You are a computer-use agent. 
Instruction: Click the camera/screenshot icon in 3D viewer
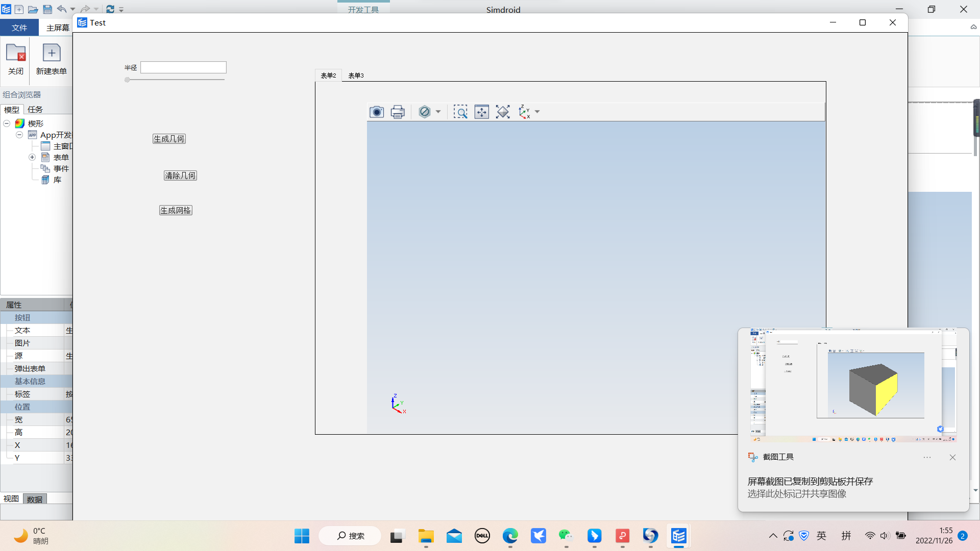coord(376,112)
